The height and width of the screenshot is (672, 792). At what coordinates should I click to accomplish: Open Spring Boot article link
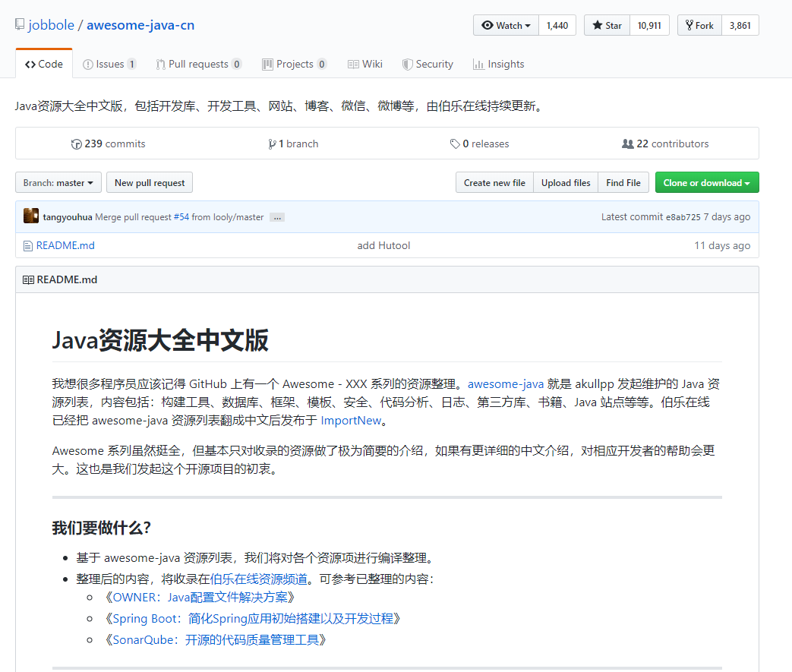click(253, 619)
